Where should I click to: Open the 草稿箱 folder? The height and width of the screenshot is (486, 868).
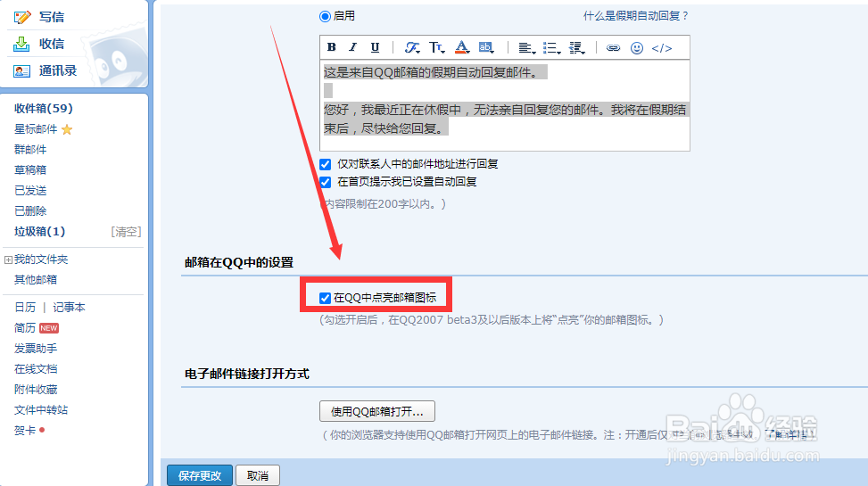(30, 170)
